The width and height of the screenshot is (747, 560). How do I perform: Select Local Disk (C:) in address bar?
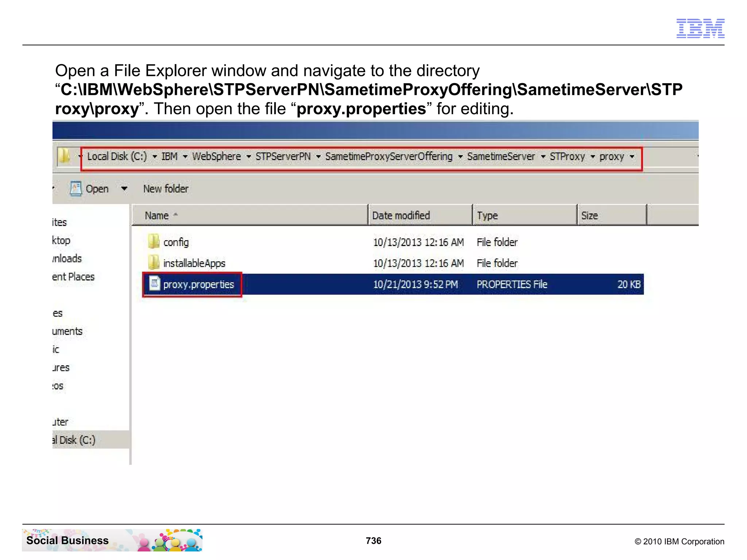pyautogui.click(x=117, y=156)
